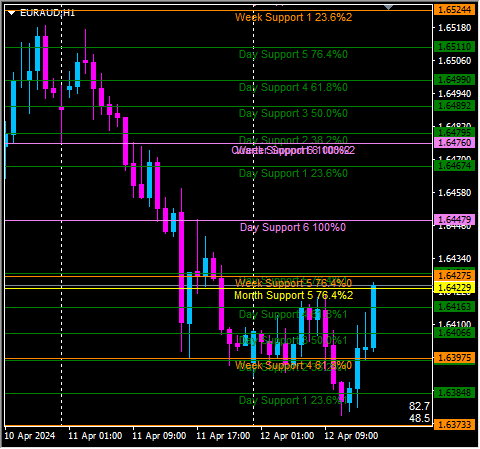Click the 1.65060 price scale value
Viewport: 480px width, 449px height.
tap(455, 61)
